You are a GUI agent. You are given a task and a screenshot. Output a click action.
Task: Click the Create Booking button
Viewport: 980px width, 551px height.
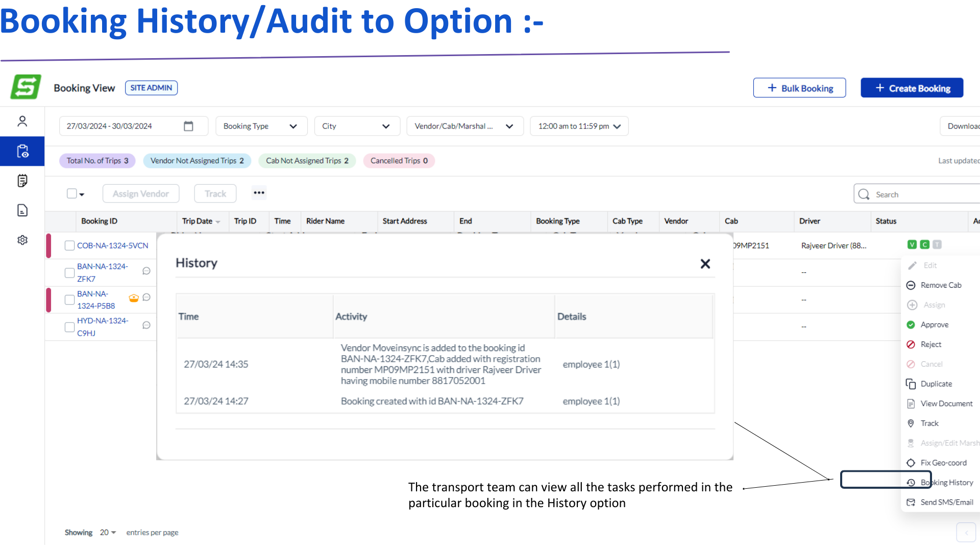coord(912,88)
